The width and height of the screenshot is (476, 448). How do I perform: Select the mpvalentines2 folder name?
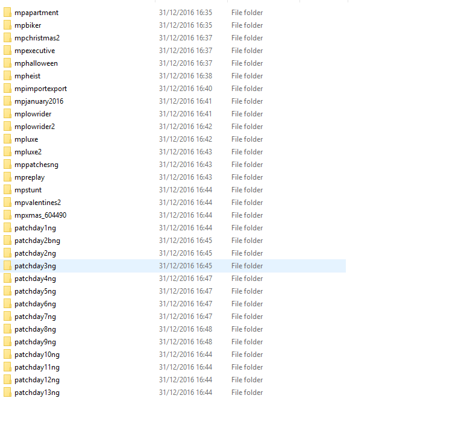click(37, 203)
